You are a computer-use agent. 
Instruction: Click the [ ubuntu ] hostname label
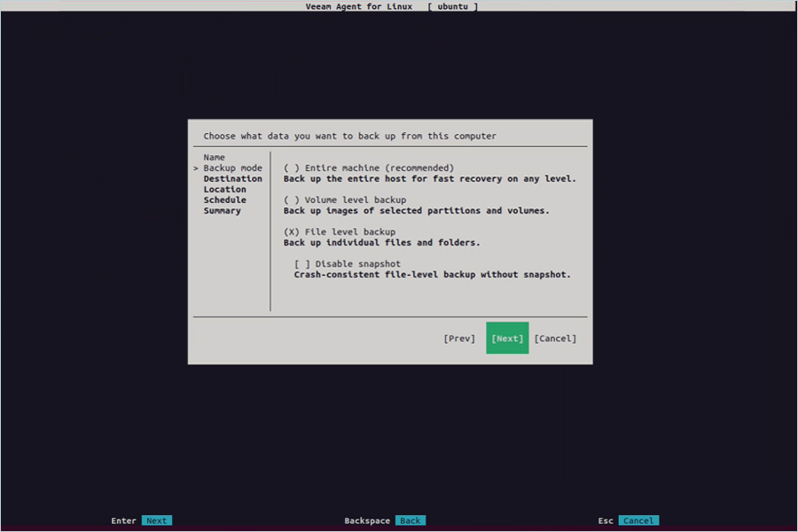tap(452, 6)
